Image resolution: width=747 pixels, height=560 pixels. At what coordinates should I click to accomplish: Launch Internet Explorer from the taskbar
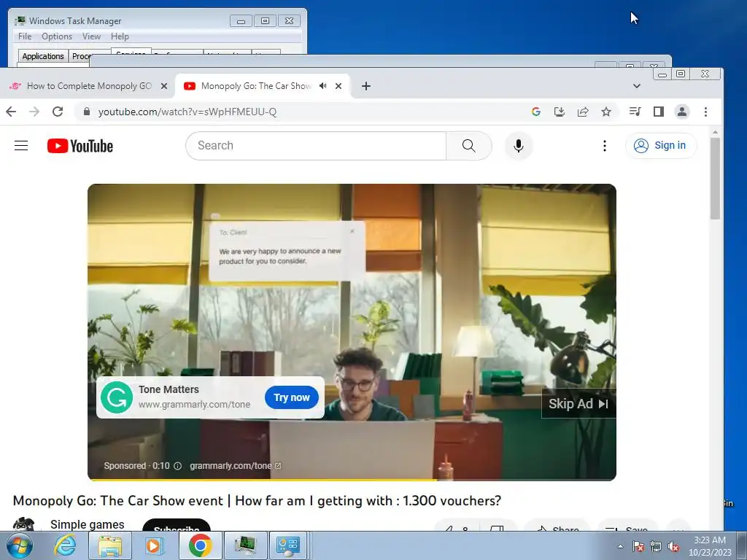[65, 545]
